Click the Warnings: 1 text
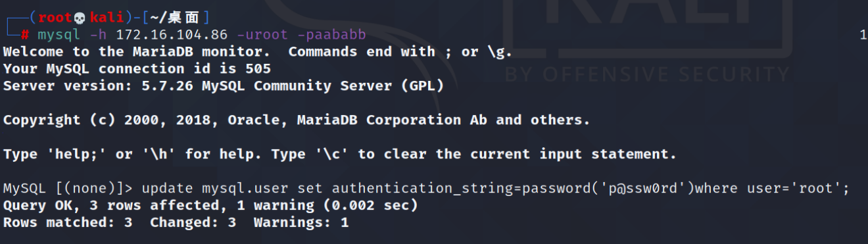868x244 pixels. point(301,223)
